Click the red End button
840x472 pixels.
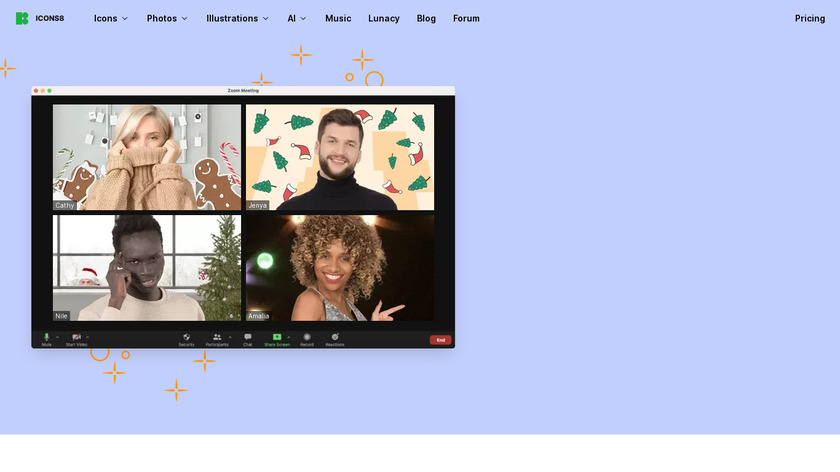click(440, 340)
